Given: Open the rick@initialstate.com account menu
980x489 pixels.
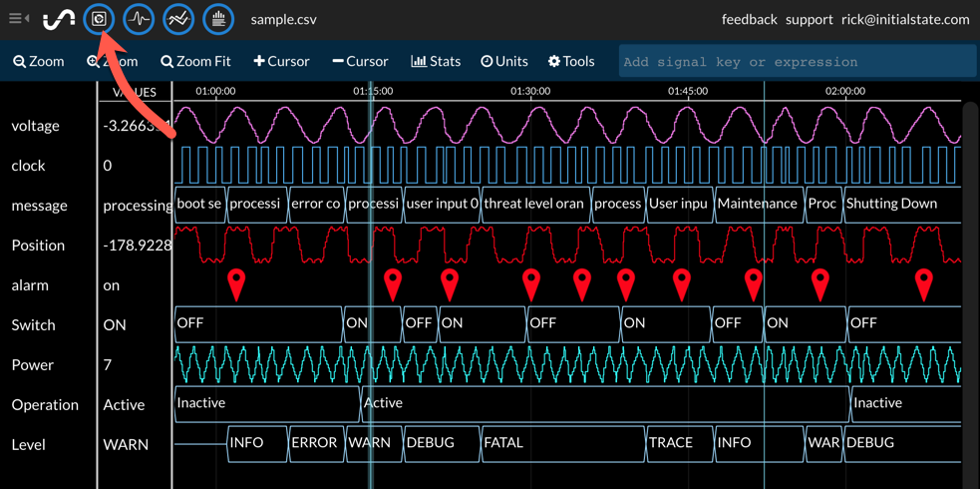Looking at the screenshot, I should tap(904, 19).
